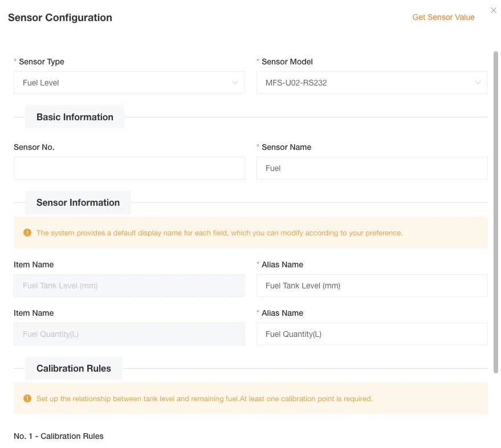Screen dimensions: 501x448
Task: Select the Calibration Rules section header
Action: (74, 368)
